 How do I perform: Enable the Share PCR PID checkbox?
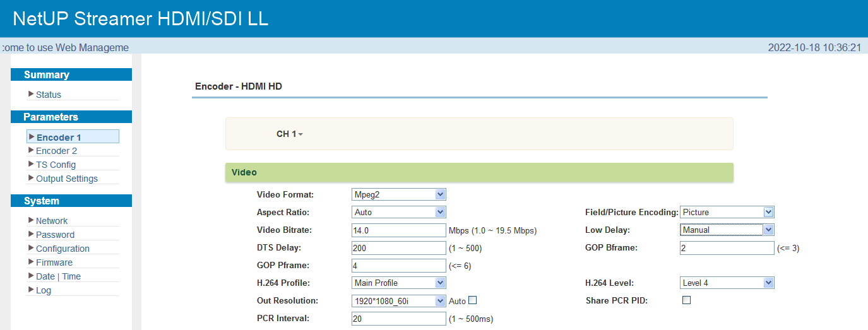pyautogui.click(x=687, y=300)
